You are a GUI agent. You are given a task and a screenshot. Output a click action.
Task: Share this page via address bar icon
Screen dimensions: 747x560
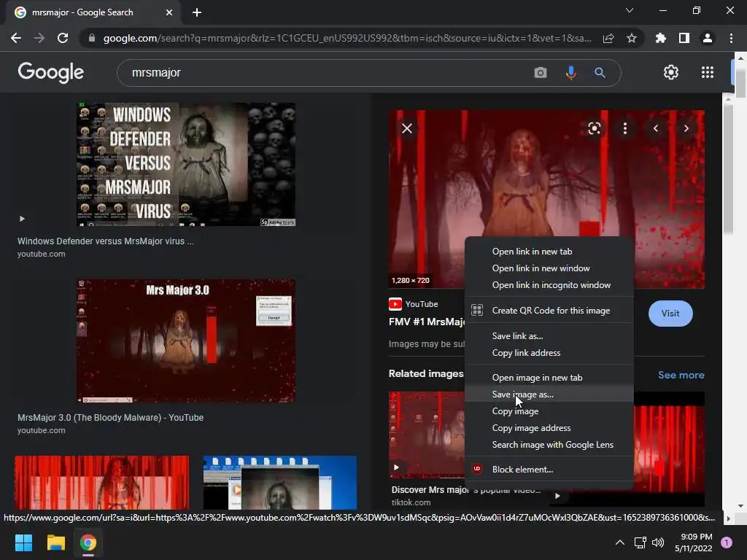pos(608,39)
